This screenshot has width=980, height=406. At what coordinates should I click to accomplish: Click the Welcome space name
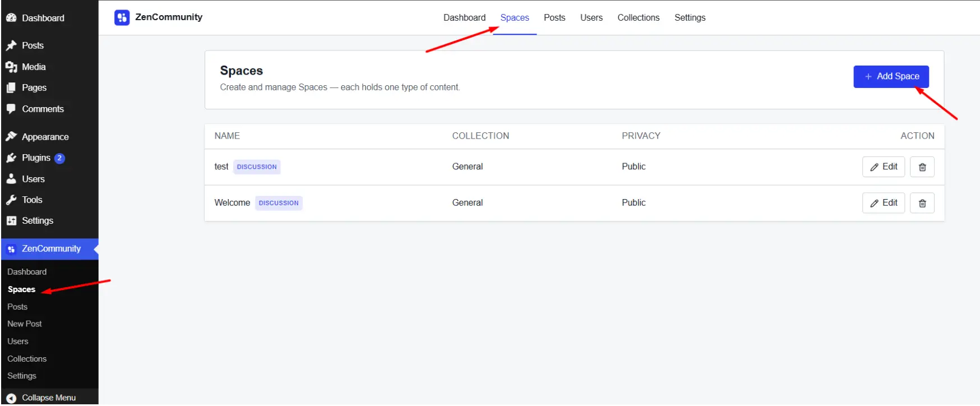pos(232,203)
